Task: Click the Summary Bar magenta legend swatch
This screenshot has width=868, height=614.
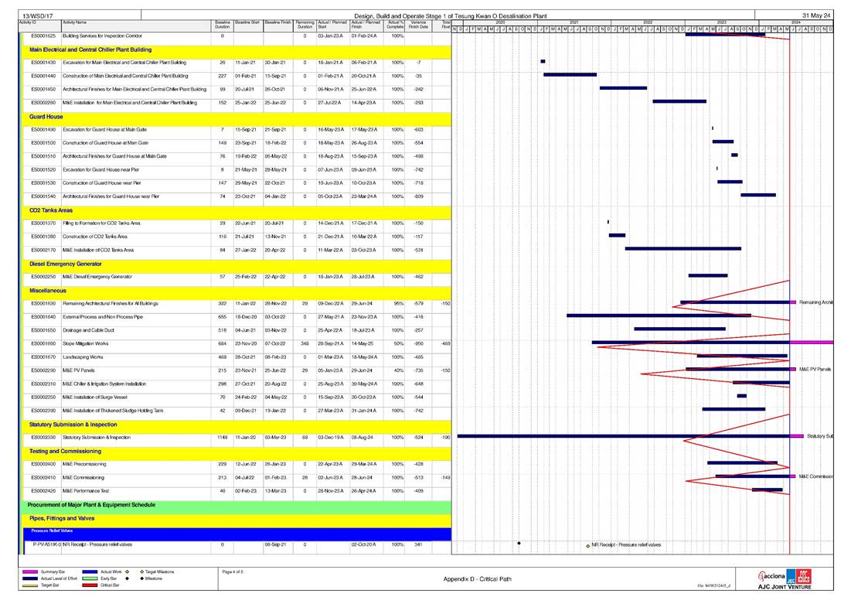Action: (29, 571)
